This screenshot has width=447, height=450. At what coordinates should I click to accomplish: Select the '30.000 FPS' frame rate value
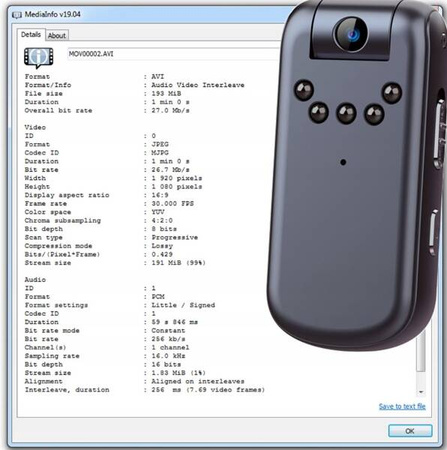coord(173,203)
